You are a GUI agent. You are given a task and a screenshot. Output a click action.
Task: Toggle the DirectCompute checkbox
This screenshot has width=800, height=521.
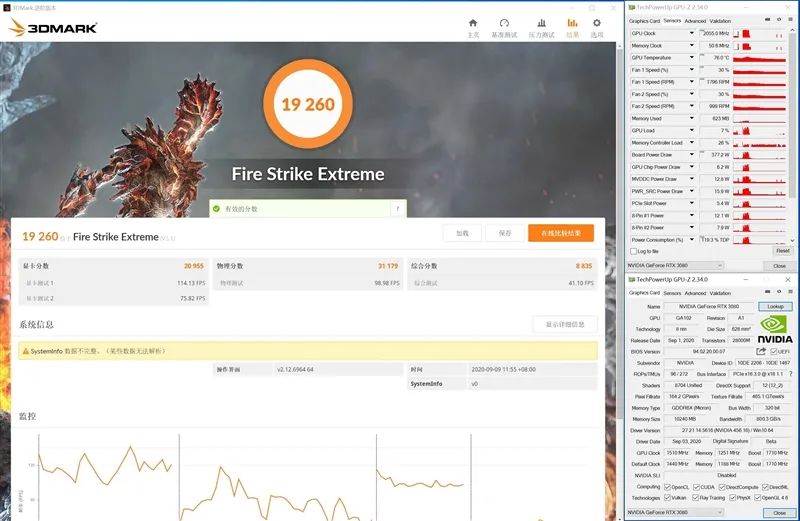click(722, 487)
